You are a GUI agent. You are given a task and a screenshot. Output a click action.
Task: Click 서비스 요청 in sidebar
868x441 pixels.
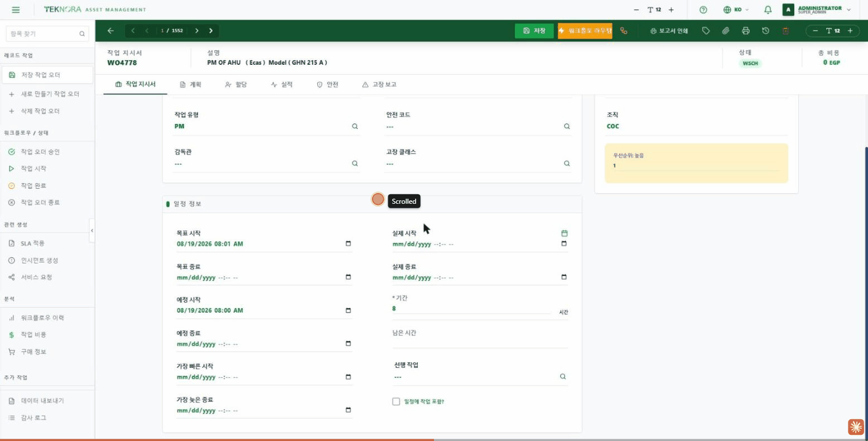click(47, 277)
